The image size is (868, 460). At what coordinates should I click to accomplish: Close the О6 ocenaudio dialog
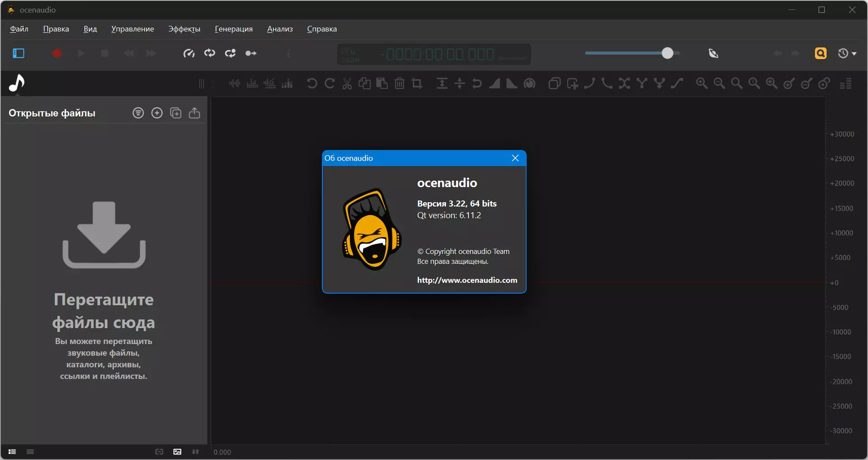pyautogui.click(x=515, y=158)
